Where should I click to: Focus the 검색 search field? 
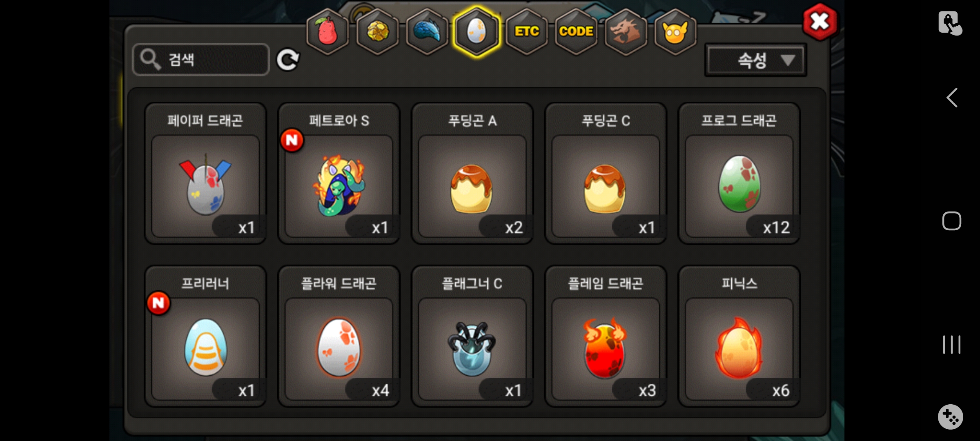(201, 60)
